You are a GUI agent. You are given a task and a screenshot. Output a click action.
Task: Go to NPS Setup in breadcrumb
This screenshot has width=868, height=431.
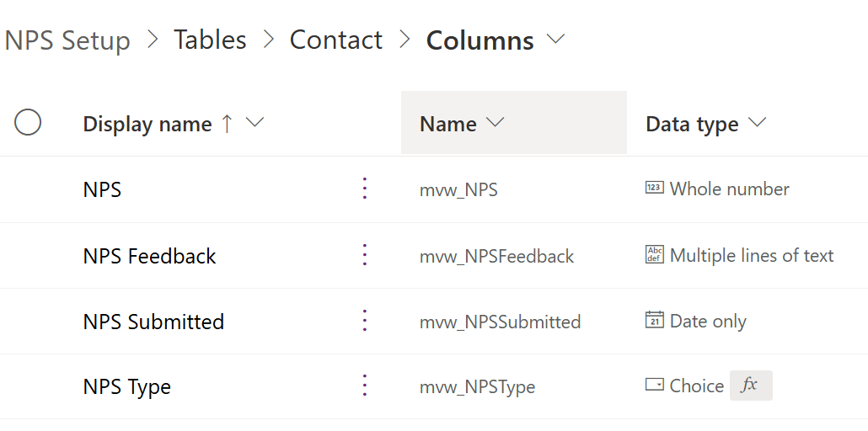(x=67, y=40)
